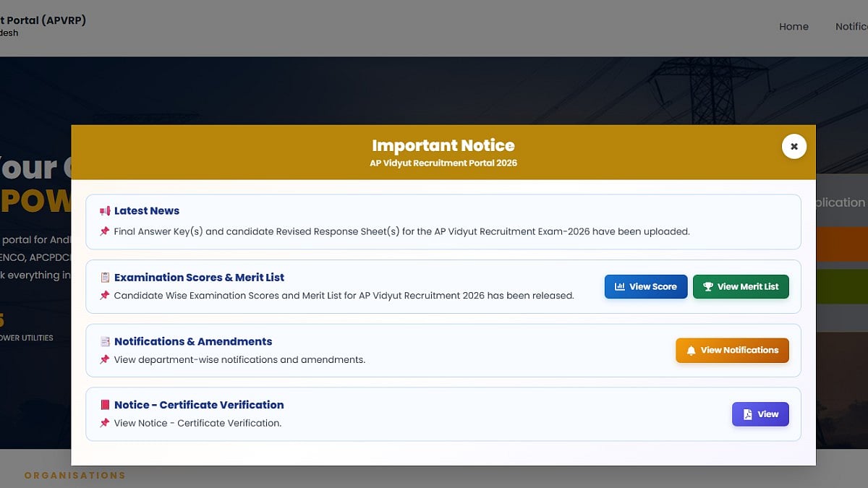Click View department-wise notifications and amendments text
Image resolution: width=868 pixels, height=488 pixels.
click(x=240, y=359)
